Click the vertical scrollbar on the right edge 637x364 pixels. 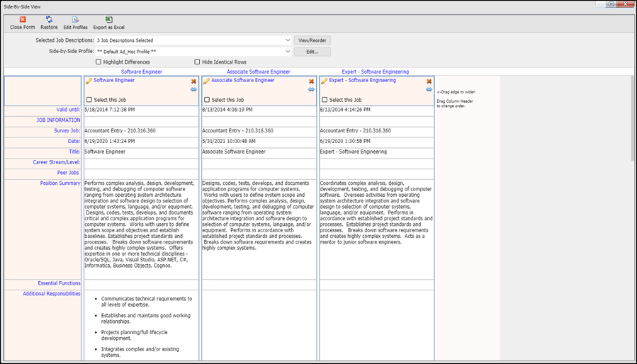tap(633, 217)
